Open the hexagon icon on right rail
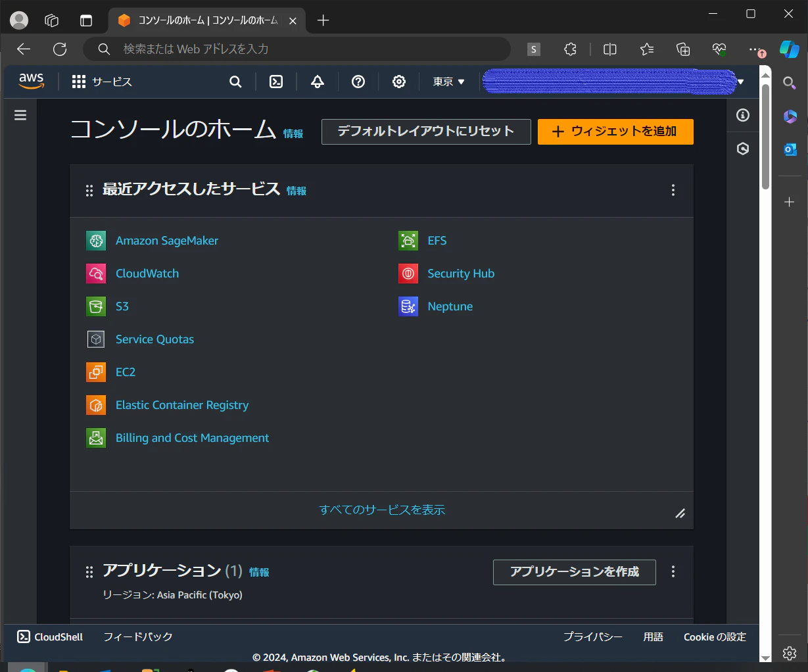Screen dimensions: 808x672 click(743, 149)
